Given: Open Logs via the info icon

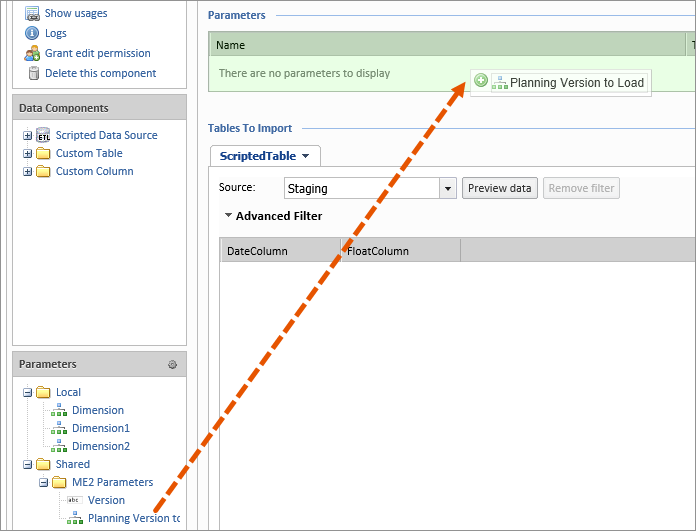Looking at the screenshot, I should click(x=32, y=33).
